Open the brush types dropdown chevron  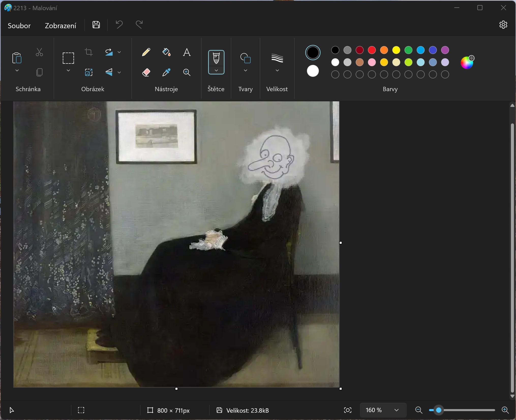[x=216, y=70]
